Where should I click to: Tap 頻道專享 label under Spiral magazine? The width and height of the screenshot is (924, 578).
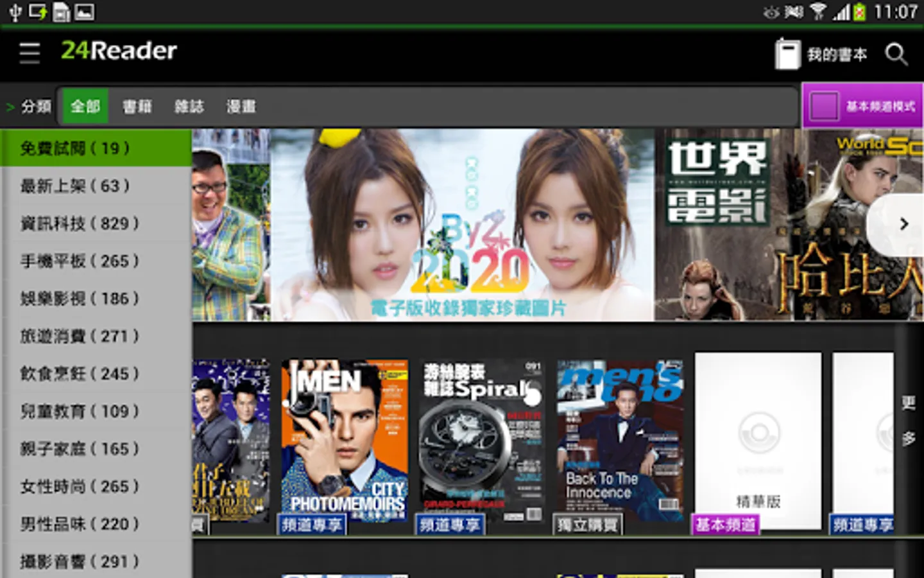(x=450, y=525)
